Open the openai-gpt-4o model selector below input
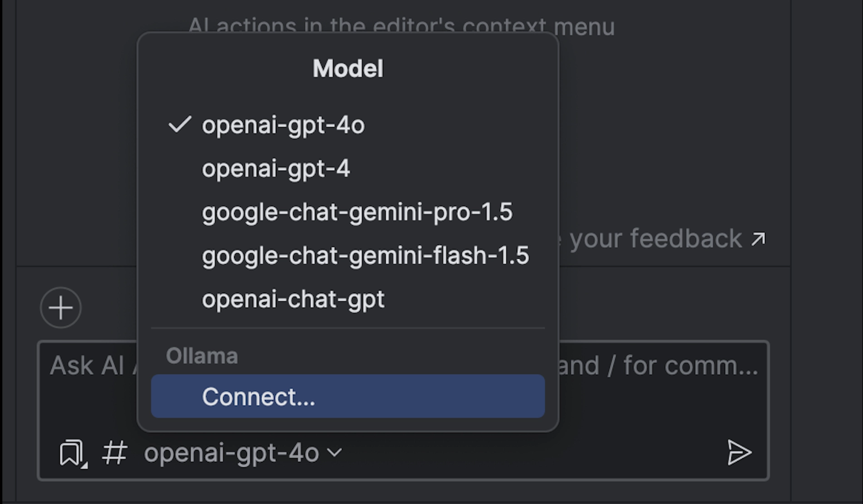Viewport: 863px width, 504px height. tap(232, 453)
